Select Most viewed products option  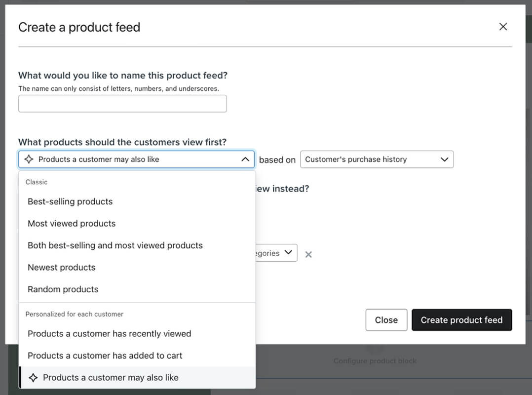(x=71, y=223)
